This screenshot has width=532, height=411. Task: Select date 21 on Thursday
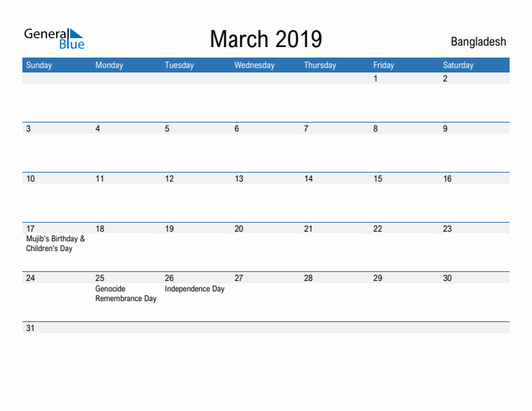tap(309, 229)
